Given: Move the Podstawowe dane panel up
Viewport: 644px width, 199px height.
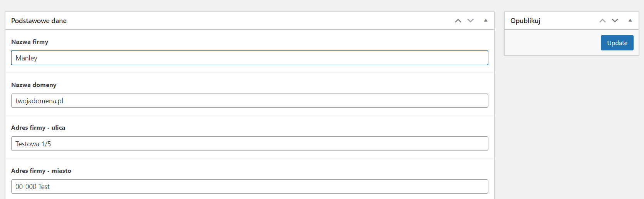Looking at the screenshot, I should tap(458, 21).
